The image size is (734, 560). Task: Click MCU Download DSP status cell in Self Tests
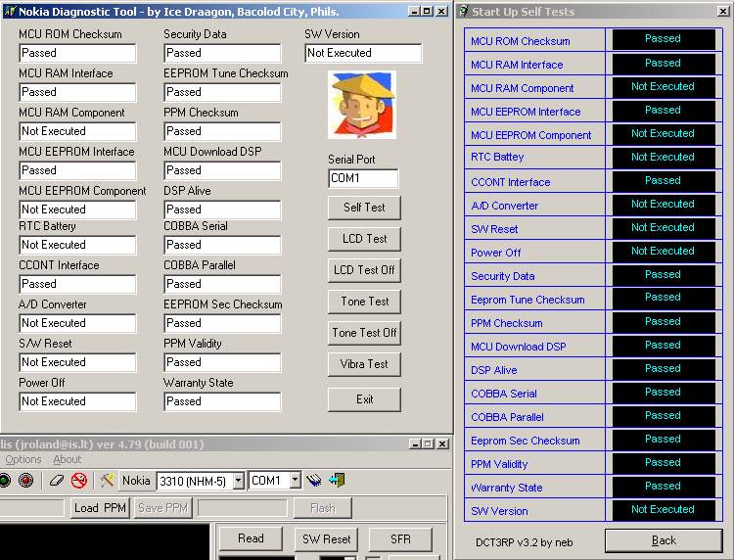(x=664, y=345)
